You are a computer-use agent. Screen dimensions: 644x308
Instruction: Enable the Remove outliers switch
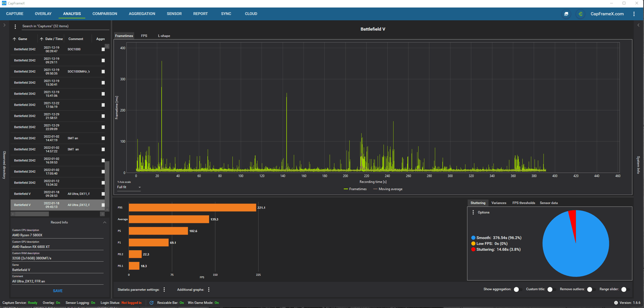click(591, 289)
